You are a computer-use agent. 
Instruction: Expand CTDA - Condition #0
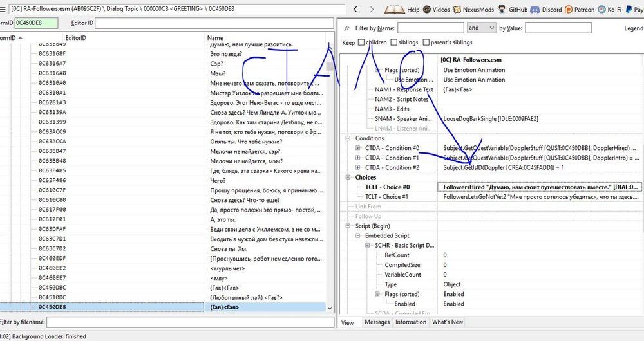click(357, 148)
